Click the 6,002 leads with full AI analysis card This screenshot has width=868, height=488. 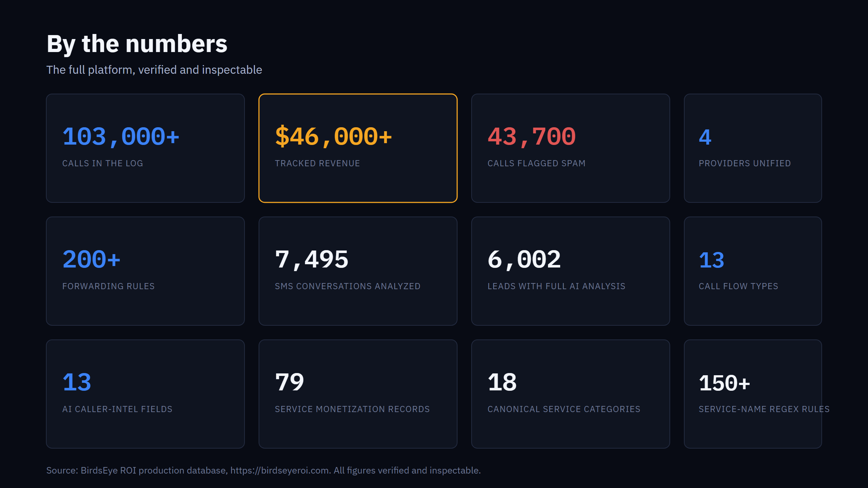[571, 271]
